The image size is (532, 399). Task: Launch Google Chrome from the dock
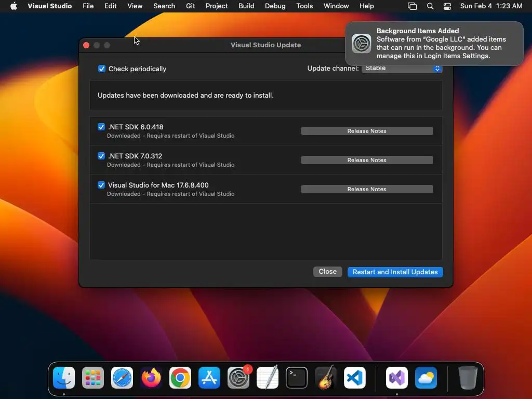tap(180, 377)
